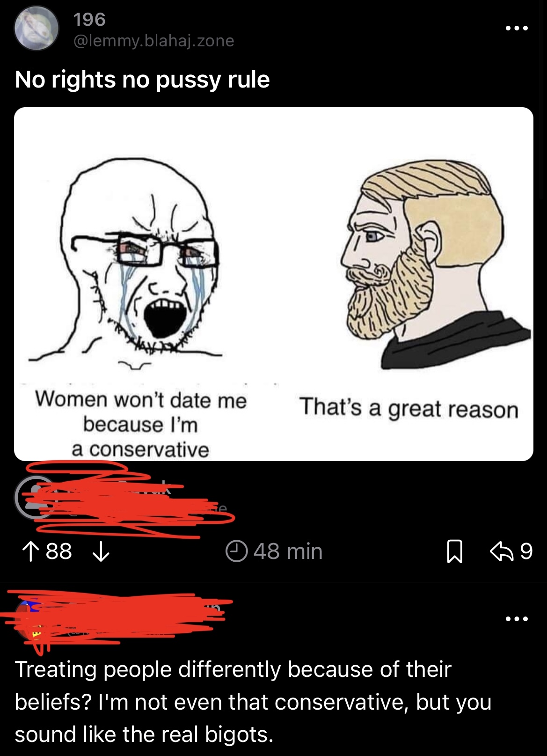
Task: Tap the 9 comment count
Action: click(526, 551)
